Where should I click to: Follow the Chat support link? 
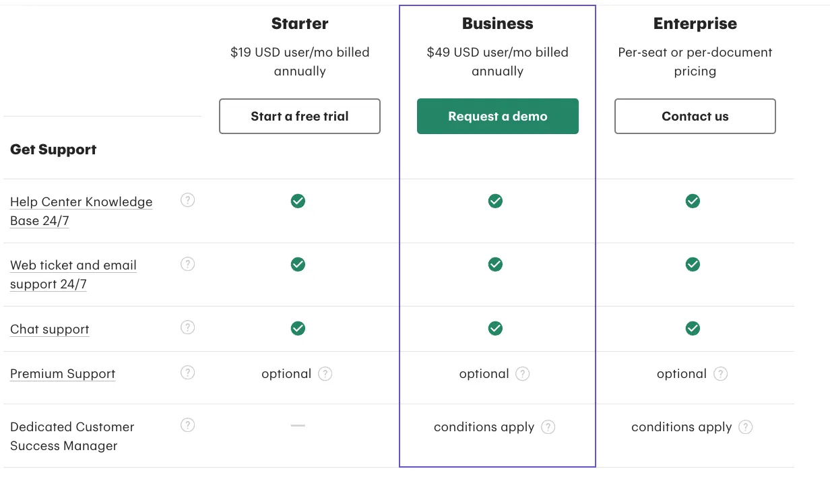50,329
